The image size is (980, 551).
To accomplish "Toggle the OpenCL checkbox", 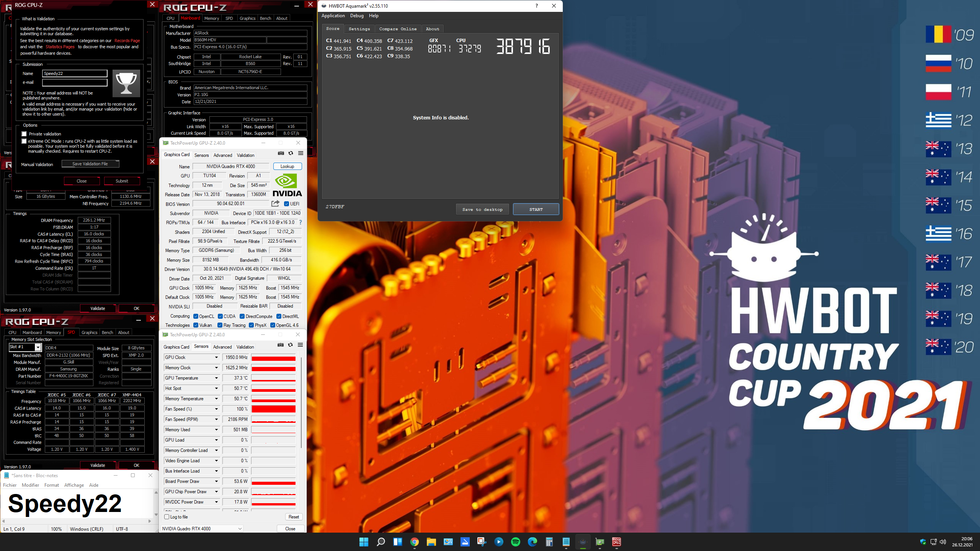I will pyautogui.click(x=196, y=316).
